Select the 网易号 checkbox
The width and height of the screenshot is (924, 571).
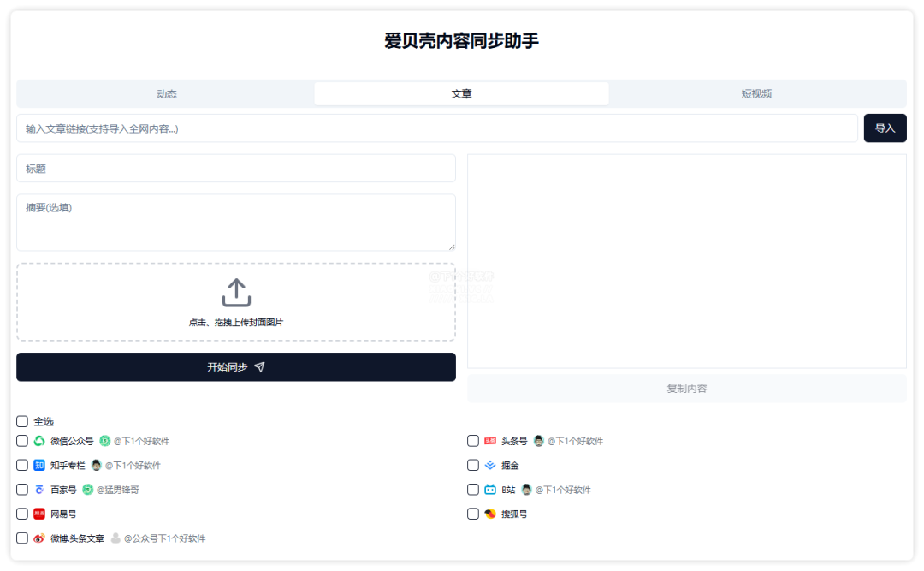[22, 514]
